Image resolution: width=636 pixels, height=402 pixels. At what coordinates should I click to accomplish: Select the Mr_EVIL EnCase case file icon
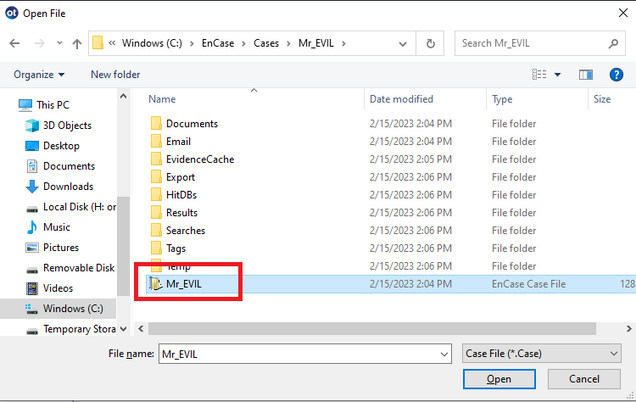pyautogui.click(x=155, y=284)
